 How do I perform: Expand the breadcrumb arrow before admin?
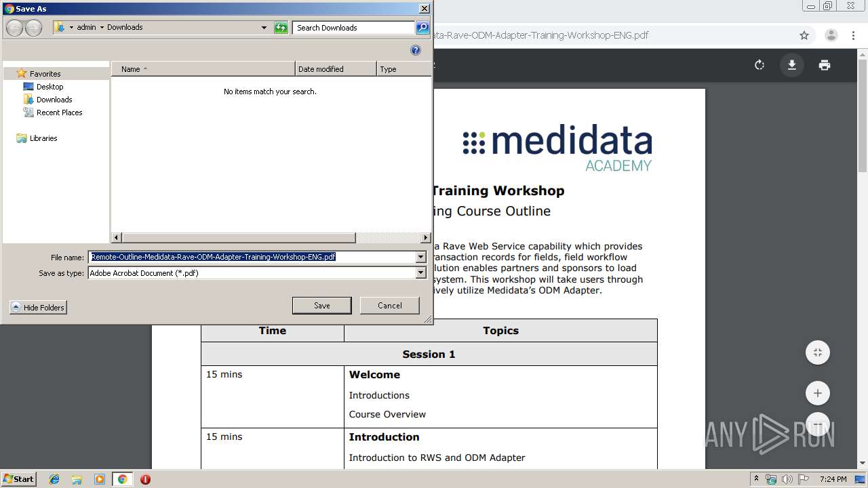(x=71, y=28)
